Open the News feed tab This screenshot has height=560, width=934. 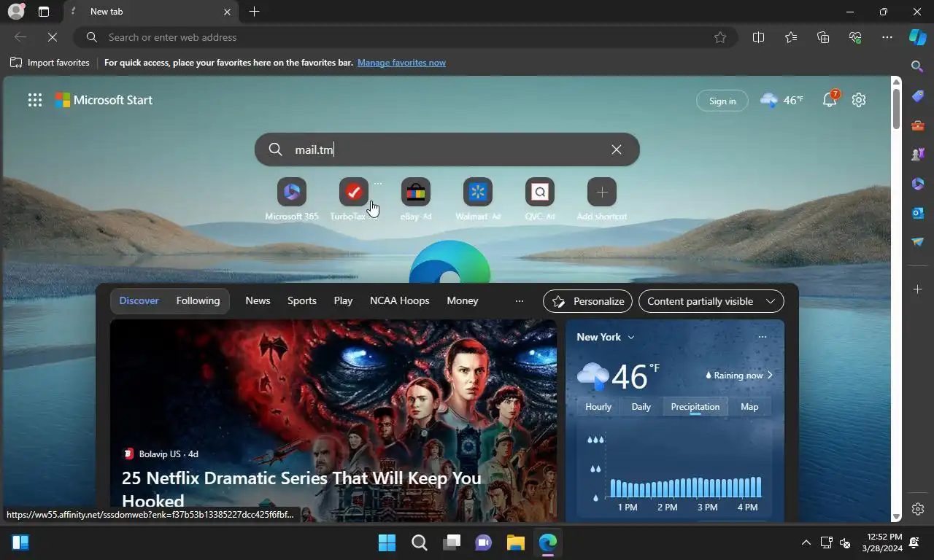coord(258,300)
